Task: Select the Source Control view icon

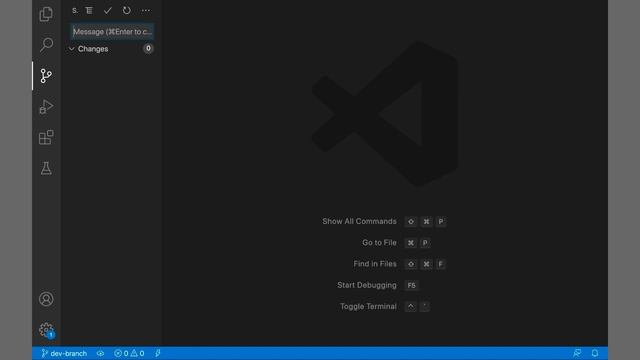Action: point(46,76)
